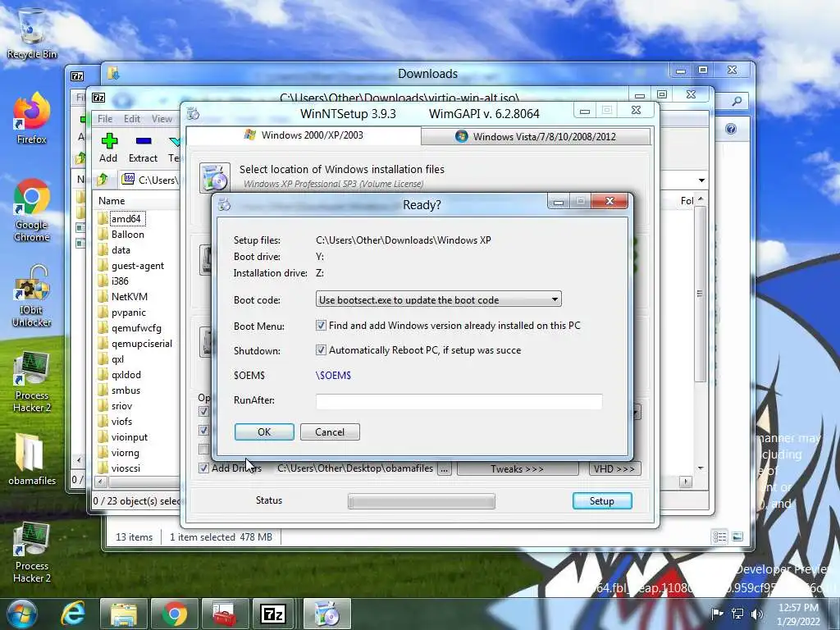Select the Windows 2000/XP/2003 tab
The width and height of the screenshot is (840, 630).
[x=304, y=135]
